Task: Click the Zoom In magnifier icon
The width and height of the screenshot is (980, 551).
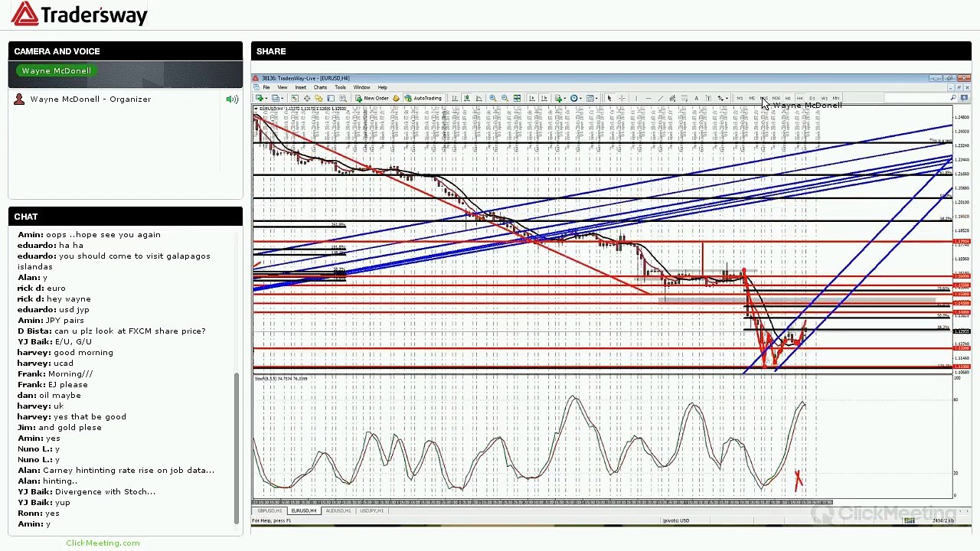Action: pyautogui.click(x=492, y=98)
